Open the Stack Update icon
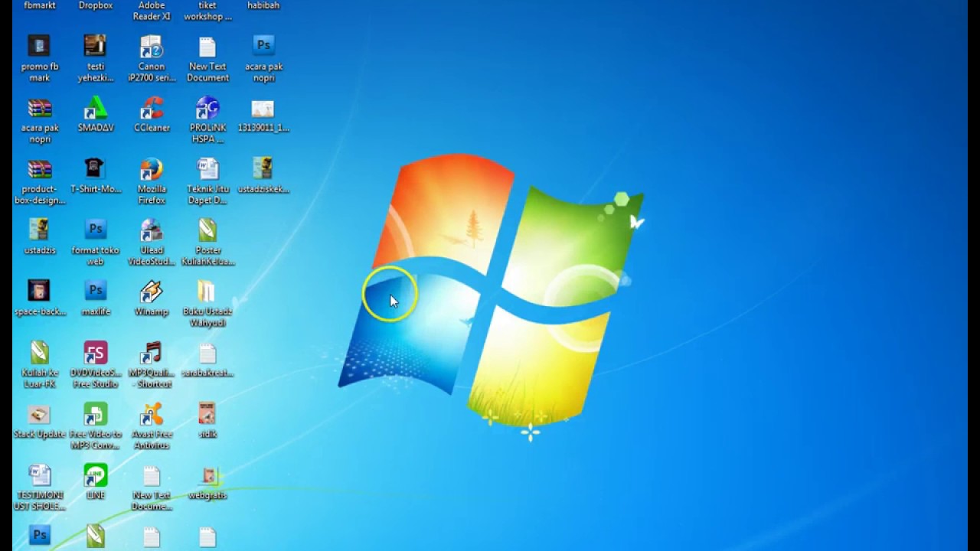 coord(39,414)
